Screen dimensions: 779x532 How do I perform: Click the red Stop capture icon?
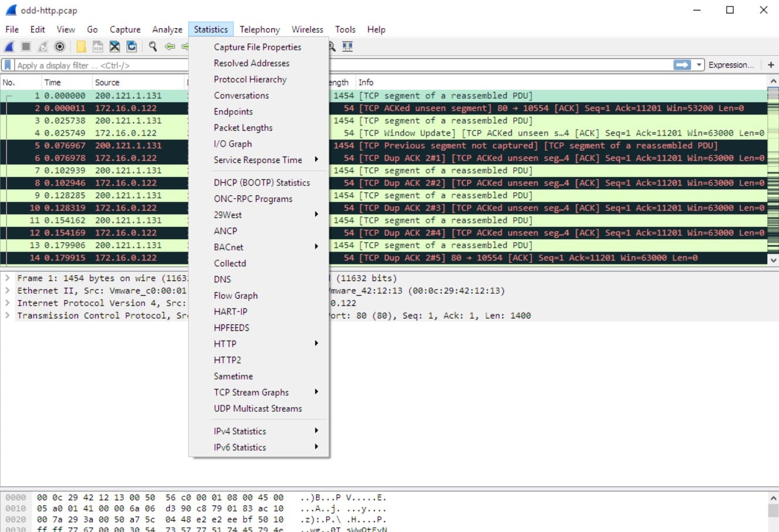(x=24, y=47)
